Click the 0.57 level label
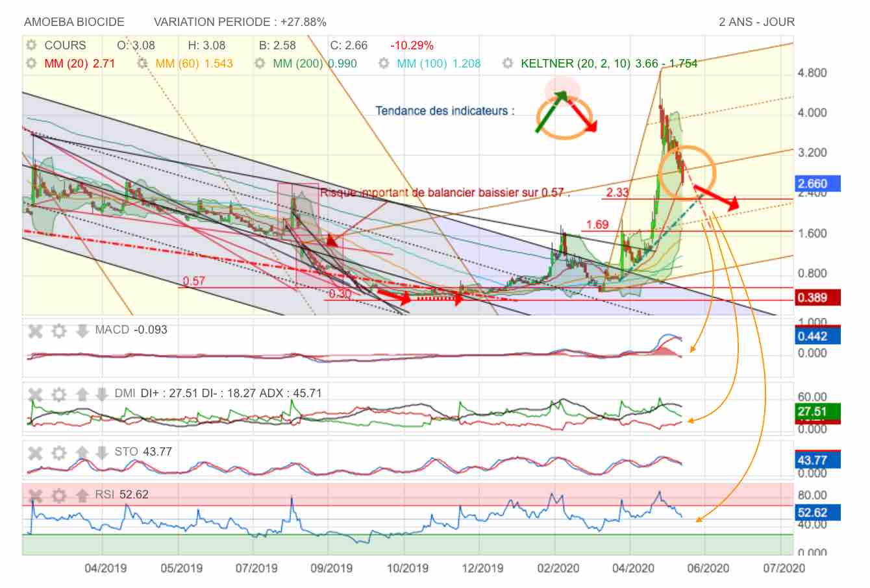Image resolution: width=870 pixels, height=588 pixels. 193,281
